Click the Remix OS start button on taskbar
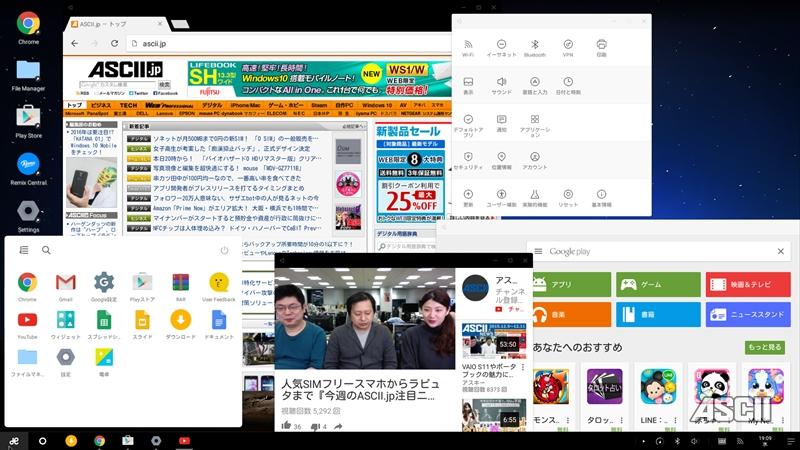 click(14, 441)
